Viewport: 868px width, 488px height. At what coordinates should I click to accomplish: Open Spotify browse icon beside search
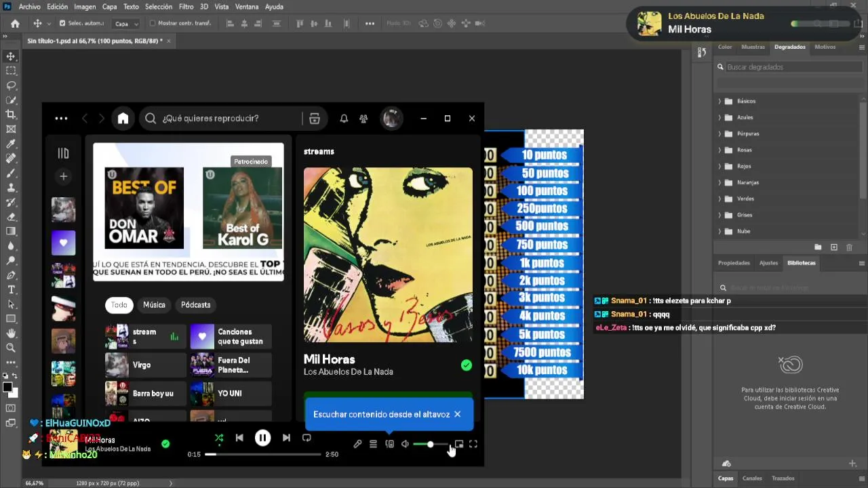pyautogui.click(x=315, y=119)
